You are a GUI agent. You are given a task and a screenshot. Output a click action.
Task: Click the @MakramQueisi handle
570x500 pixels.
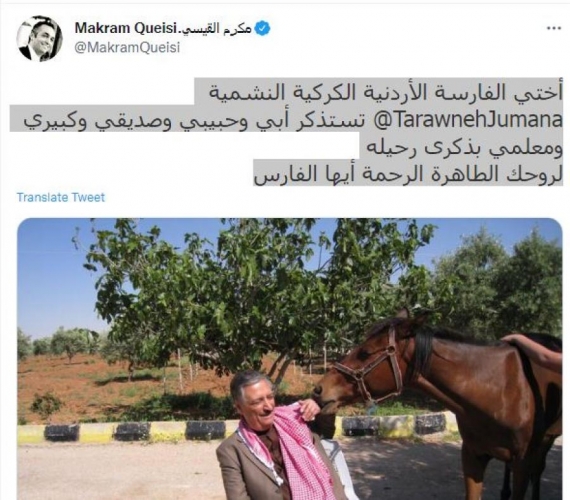[x=127, y=48]
